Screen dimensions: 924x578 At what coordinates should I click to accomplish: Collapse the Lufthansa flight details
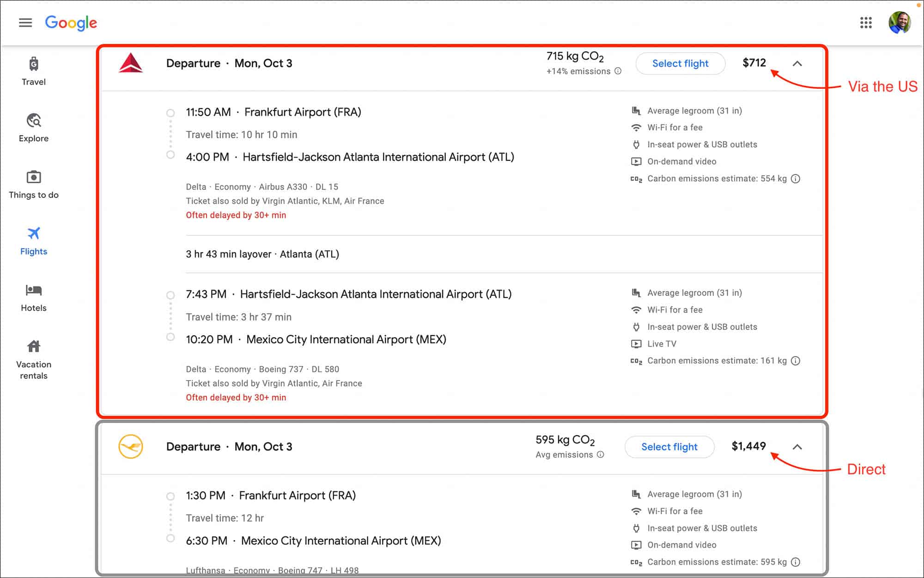[797, 447]
